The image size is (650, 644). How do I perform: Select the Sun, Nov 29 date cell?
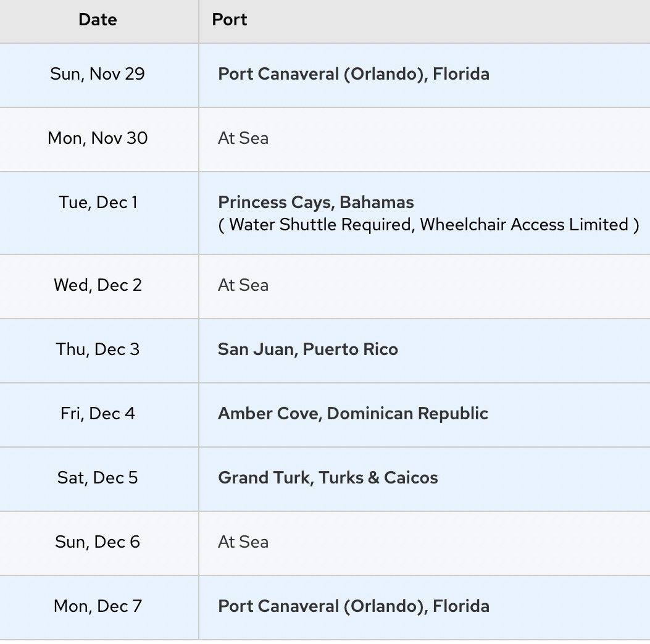click(98, 74)
